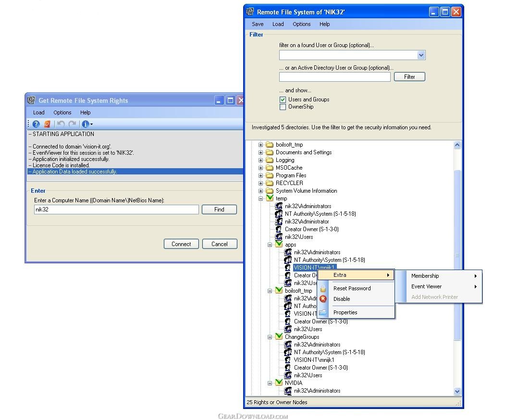Click the blue help question mark toolbar icon

tap(36, 124)
